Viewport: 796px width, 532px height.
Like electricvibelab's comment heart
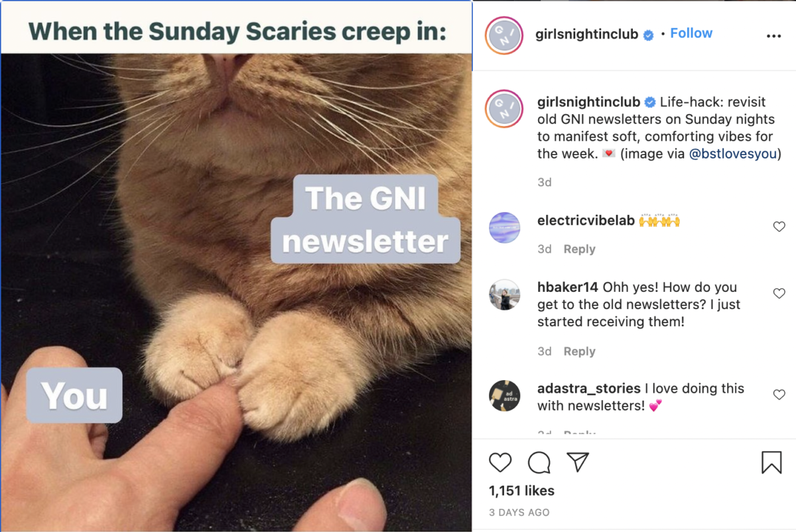pos(779,227)
